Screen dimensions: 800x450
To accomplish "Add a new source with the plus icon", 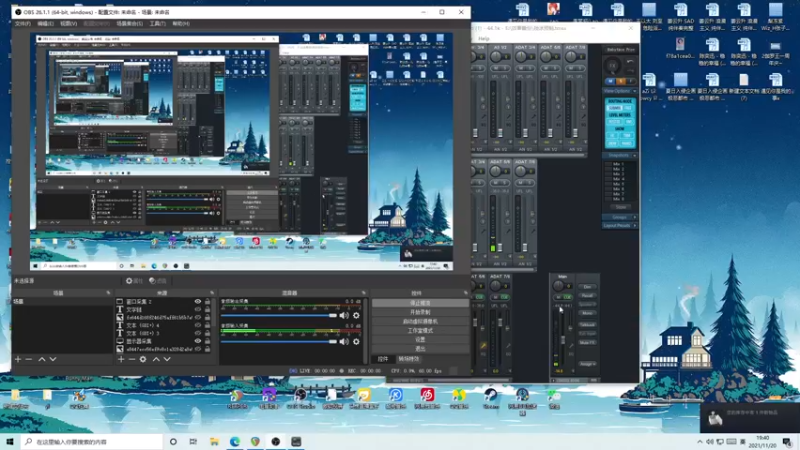I will click(120, 359).
